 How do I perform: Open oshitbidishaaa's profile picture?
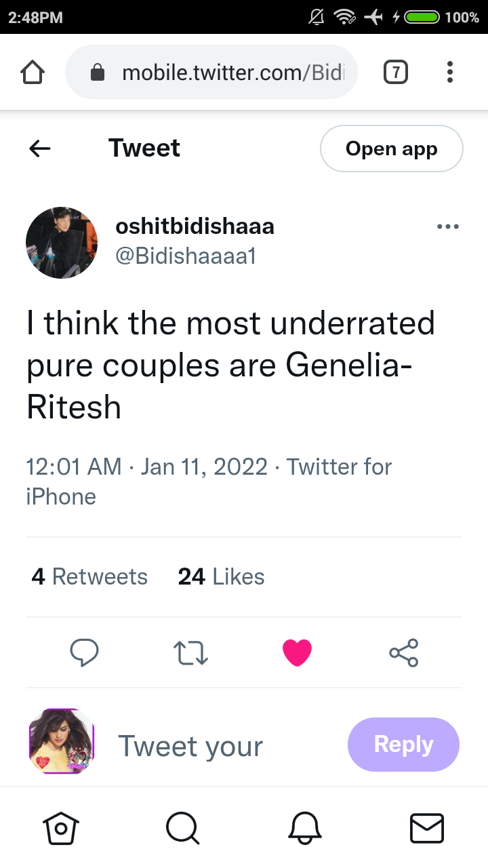[x=62, y=243]
